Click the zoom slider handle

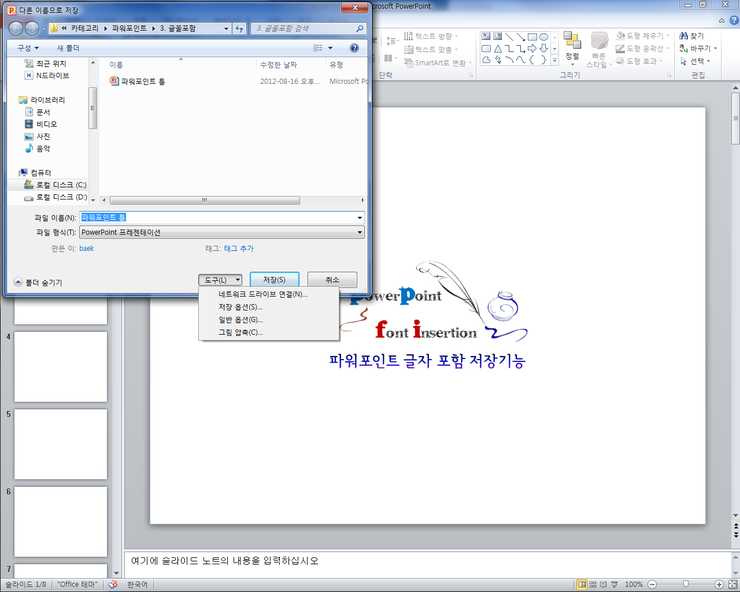(686, 584)
